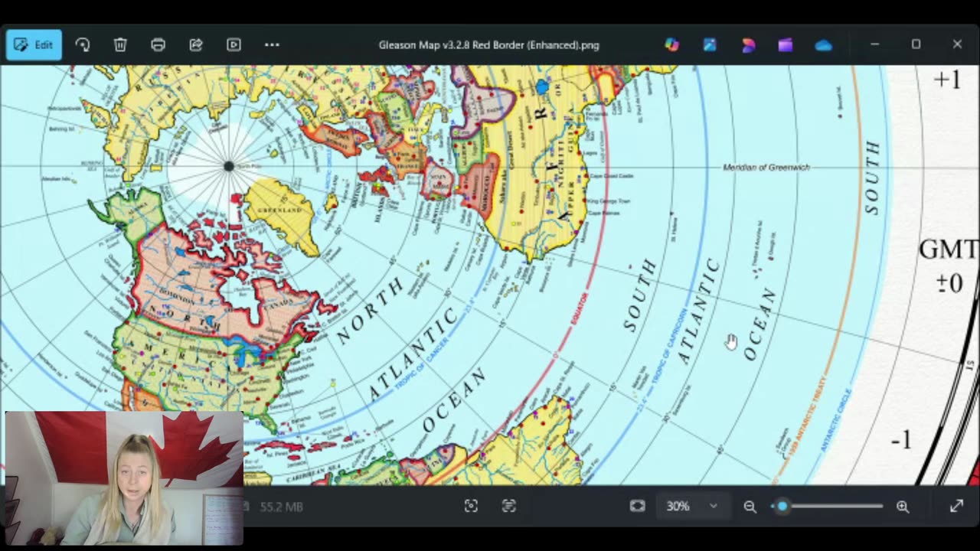This screenshot has width=980, height=551.
Task: Enter fullscreen with the diagonal arrows icon
Action: pyautogui.click(x=956, y=506)
